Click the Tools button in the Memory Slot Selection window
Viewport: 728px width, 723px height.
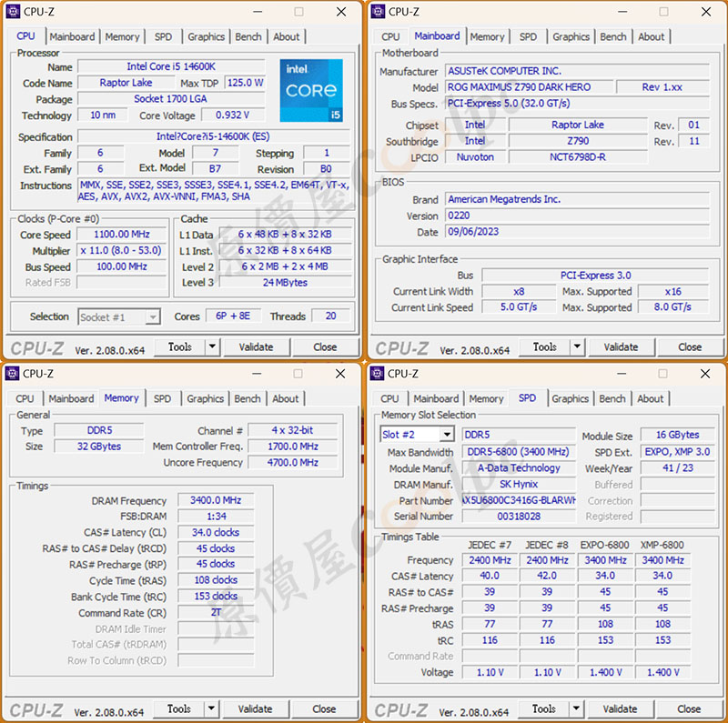tap(544, 708)
